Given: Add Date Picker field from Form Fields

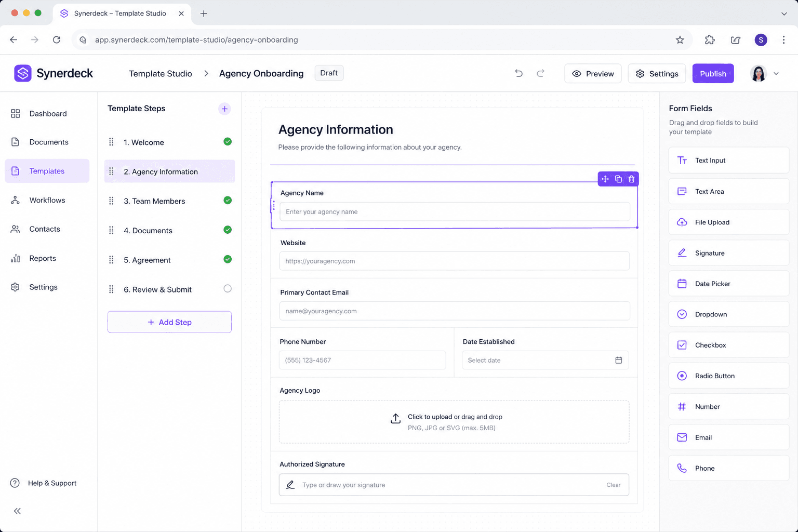Looking at the screenshot, I should (729, 284).
